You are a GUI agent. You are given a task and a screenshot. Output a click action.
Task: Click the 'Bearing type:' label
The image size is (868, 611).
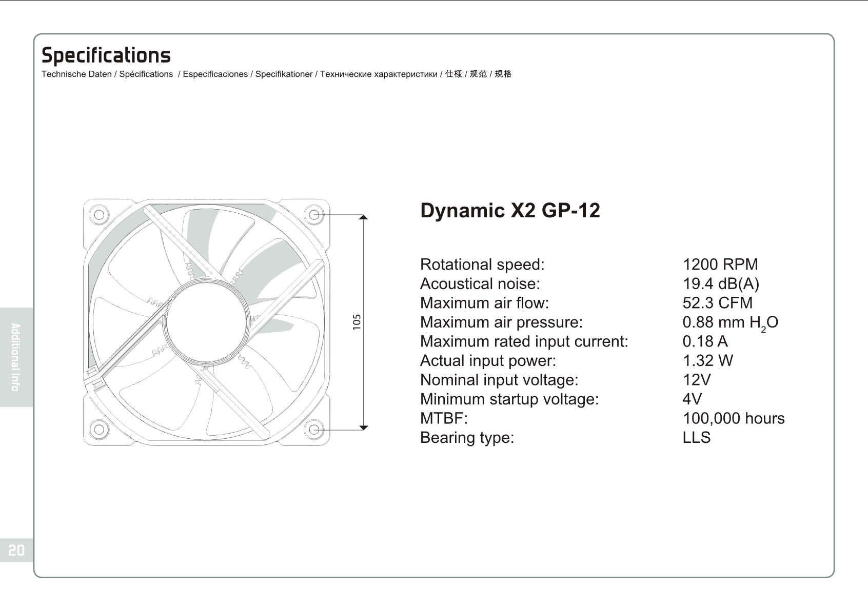click(467, 438)
